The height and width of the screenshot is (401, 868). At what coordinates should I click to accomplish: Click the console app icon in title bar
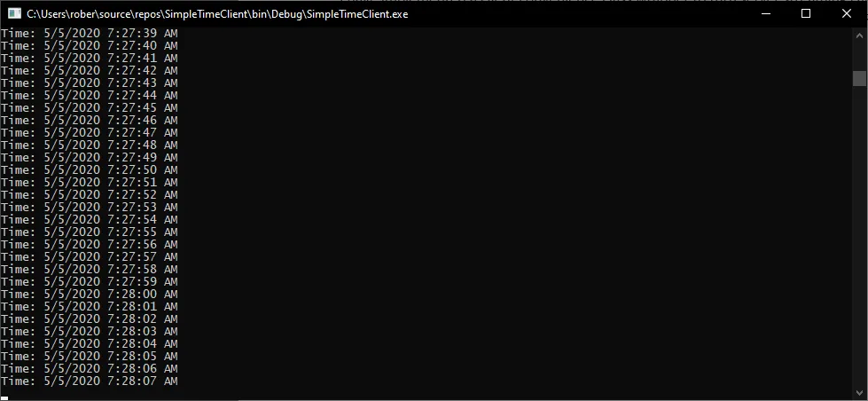pos(14,14)
